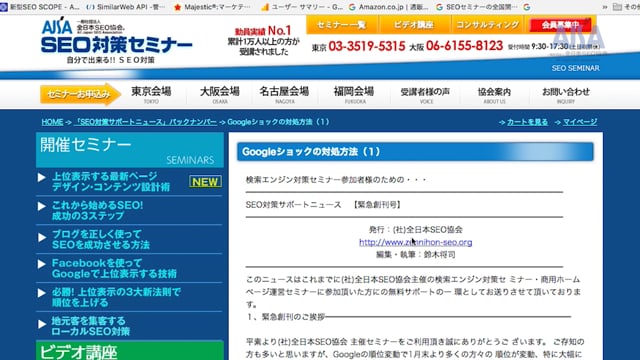
Task: Open the ビデオ講座 menu tab
Action: click(414, 25)
